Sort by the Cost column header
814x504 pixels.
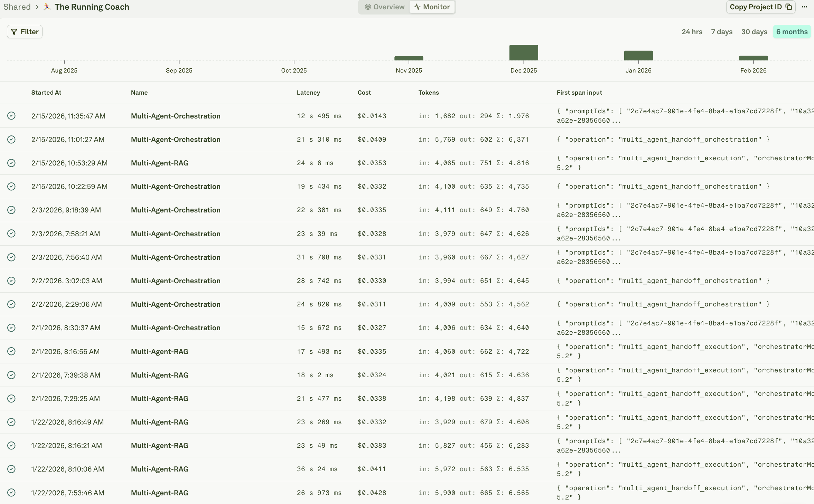click(364, 92)
